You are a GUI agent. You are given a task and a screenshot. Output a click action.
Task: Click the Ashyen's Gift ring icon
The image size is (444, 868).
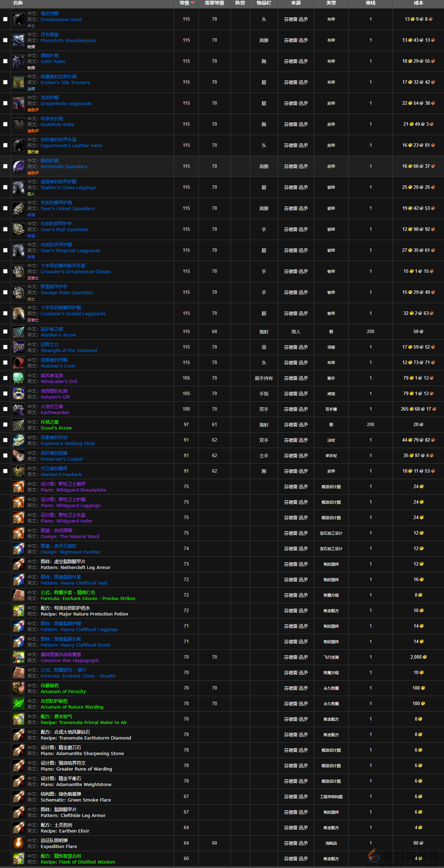(x=19, y=394)
